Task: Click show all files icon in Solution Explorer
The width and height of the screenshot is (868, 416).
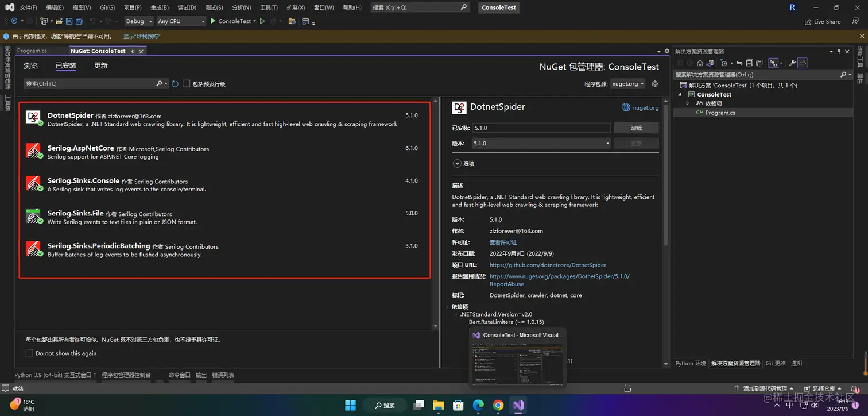Action: pos(759,63)
